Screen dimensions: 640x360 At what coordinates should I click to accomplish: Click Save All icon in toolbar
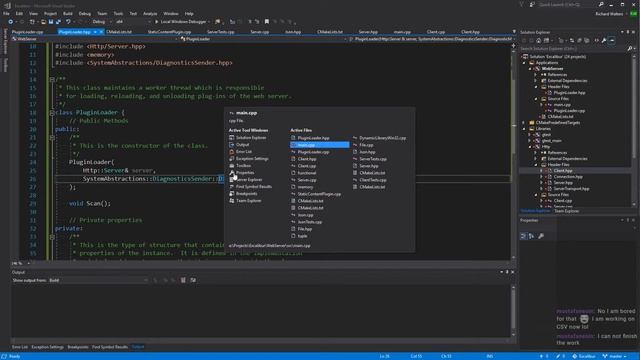click(x=58, y=22)
